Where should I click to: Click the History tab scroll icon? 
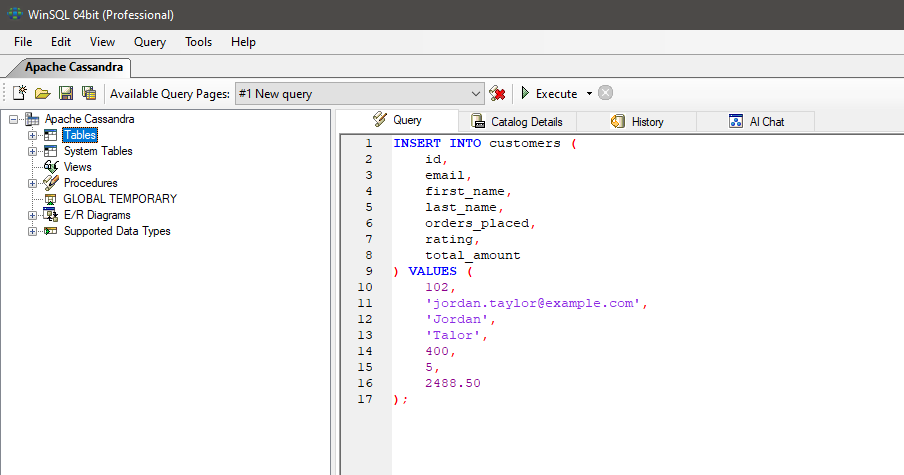(x=617, y=121)
